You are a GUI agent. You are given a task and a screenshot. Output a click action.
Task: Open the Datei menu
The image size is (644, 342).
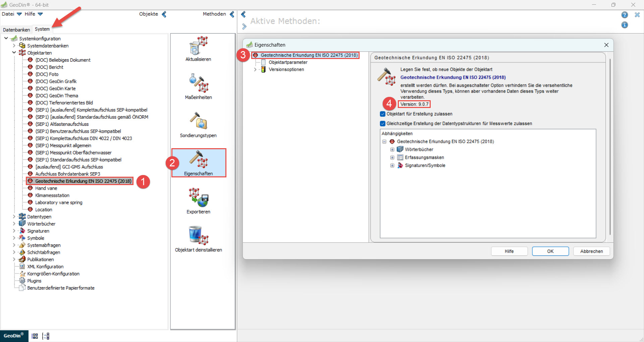click(x=11, y=14)
